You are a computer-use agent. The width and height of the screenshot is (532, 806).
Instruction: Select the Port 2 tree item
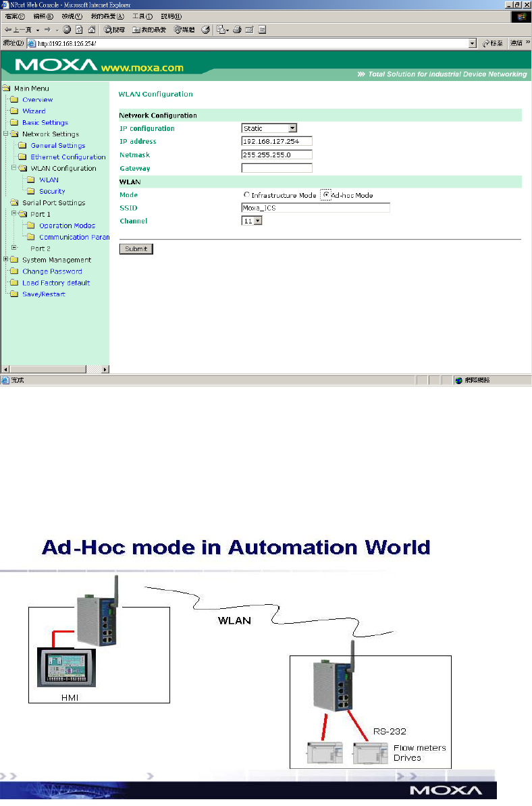tap(40, 249)
